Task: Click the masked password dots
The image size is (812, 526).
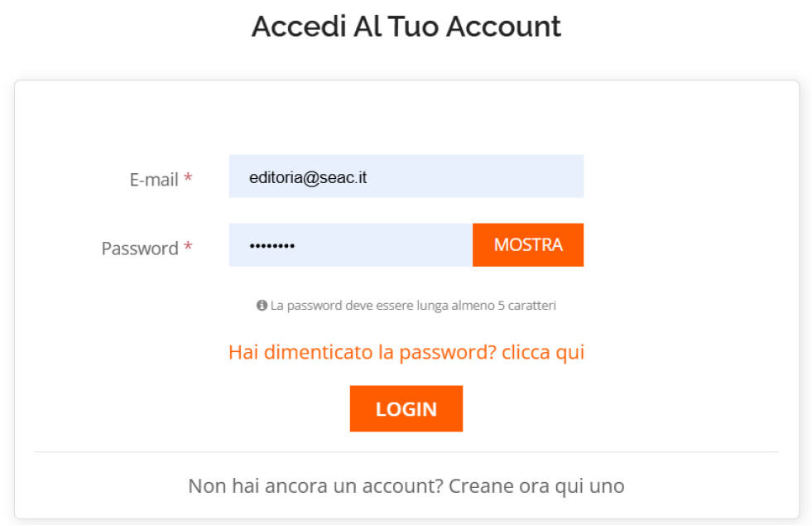Action: 271,246
